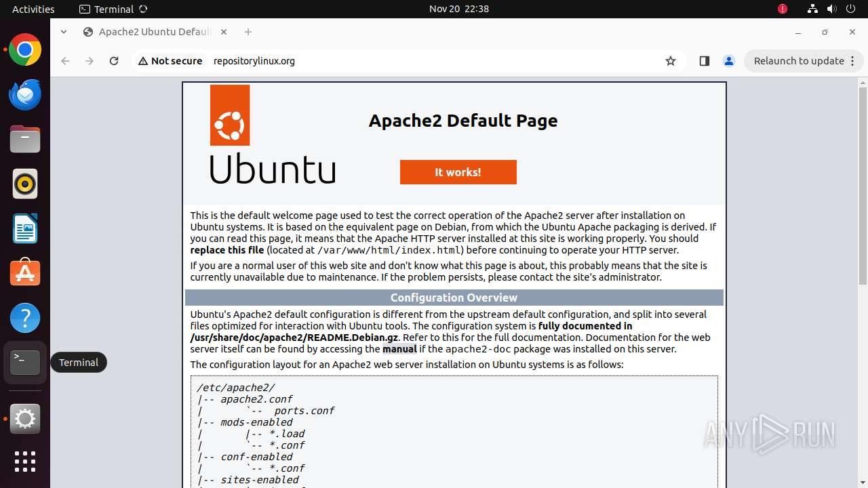Go forward to next page

90,61
